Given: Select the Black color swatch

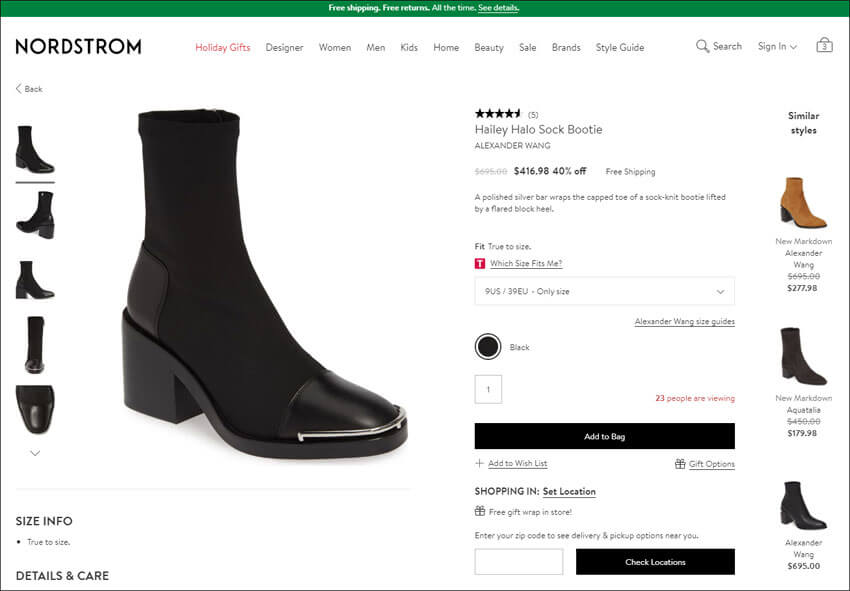Looking at the screenshot, I should click(x=488, y=346).
